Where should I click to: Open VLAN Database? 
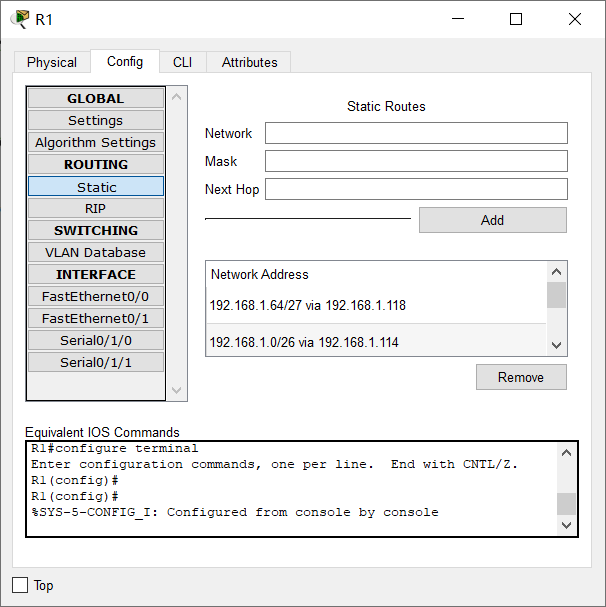[x=96, y=252]
